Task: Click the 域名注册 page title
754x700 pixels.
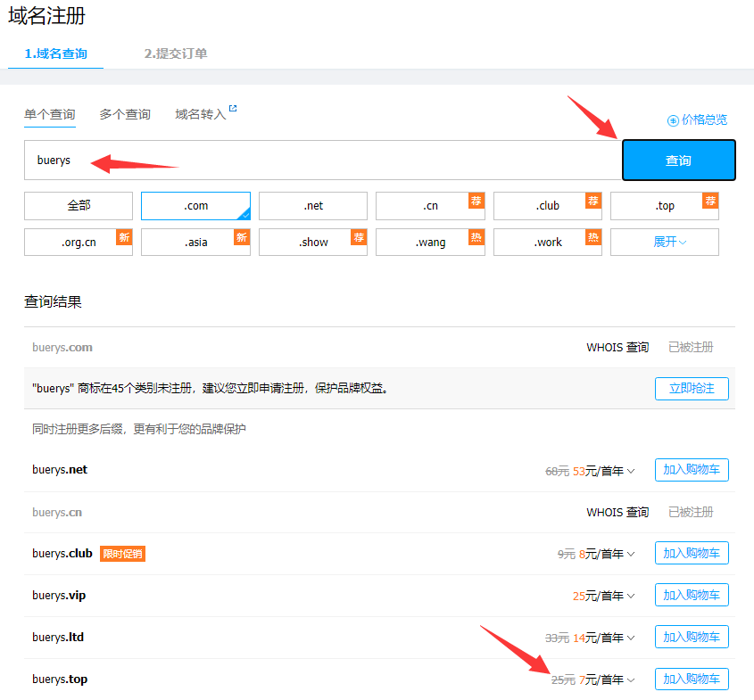Action: pos(46,15)
